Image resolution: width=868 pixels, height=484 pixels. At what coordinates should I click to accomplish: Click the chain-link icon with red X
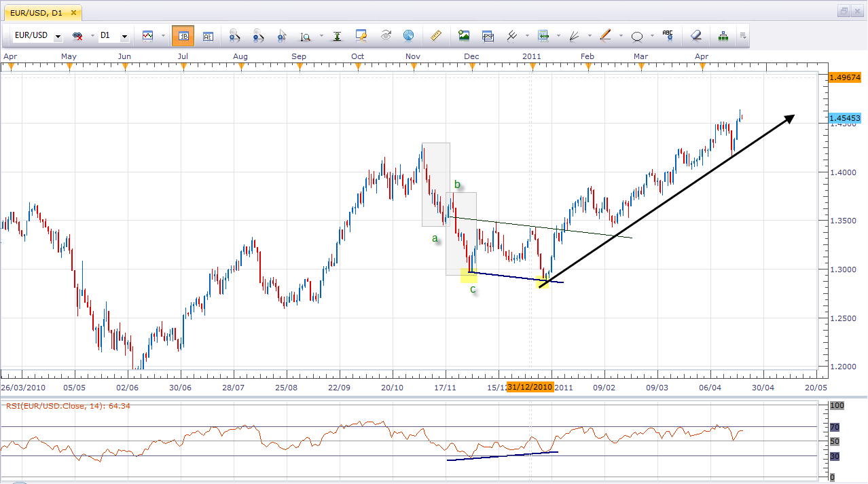coord(77,36)
